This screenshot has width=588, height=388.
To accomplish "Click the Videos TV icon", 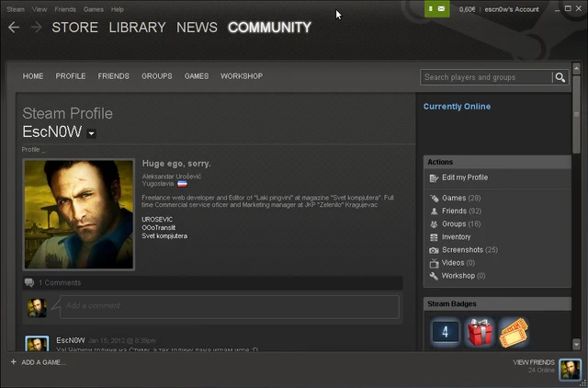I will pos(434,263).
